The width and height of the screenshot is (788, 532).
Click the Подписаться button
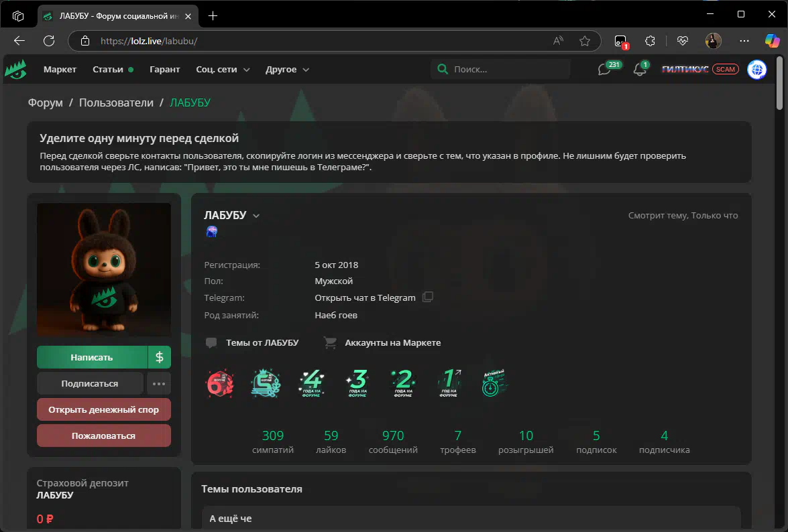coord(90,383)
